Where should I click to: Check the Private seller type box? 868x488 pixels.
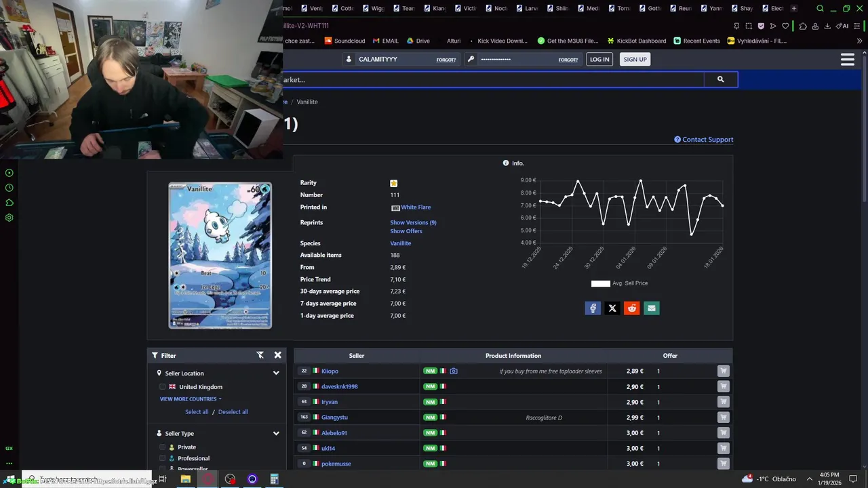pos(163,447)
